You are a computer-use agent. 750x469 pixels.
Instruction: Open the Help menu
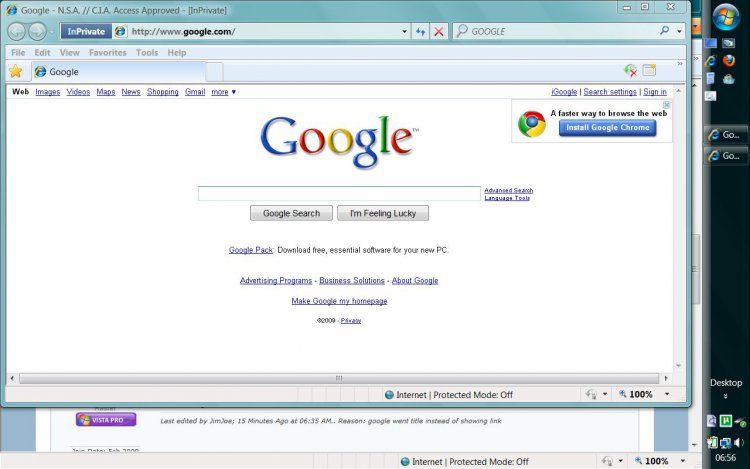[x=176, y=53]
